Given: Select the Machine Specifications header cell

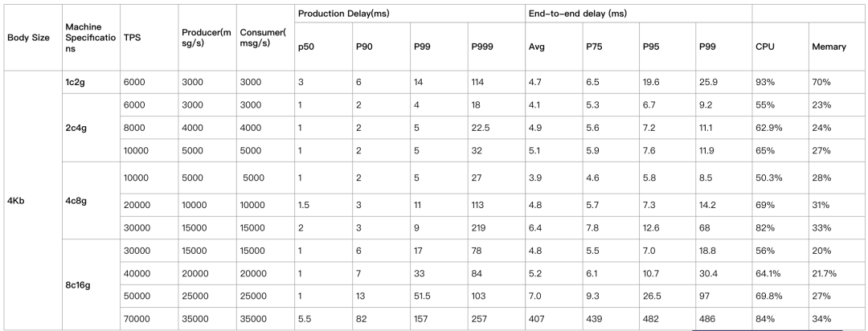Looking at the screenshot, I should [91, 38].
